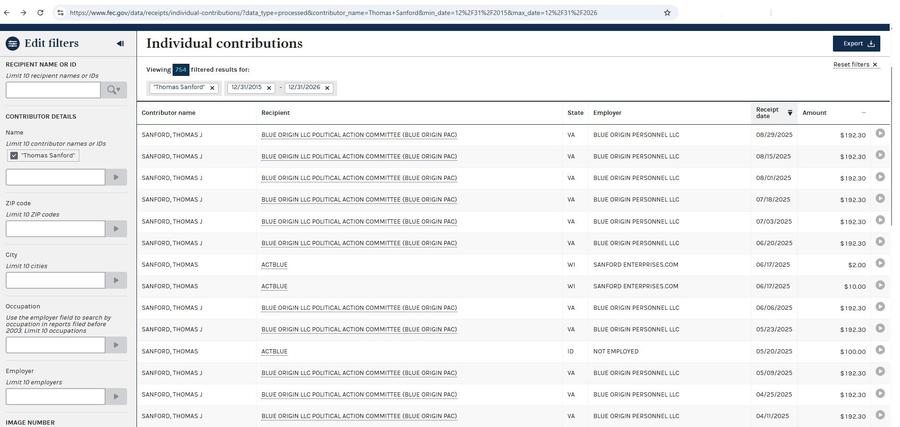Expand details for the $2.00 ActBlue contribution

[x=880, y=264]
